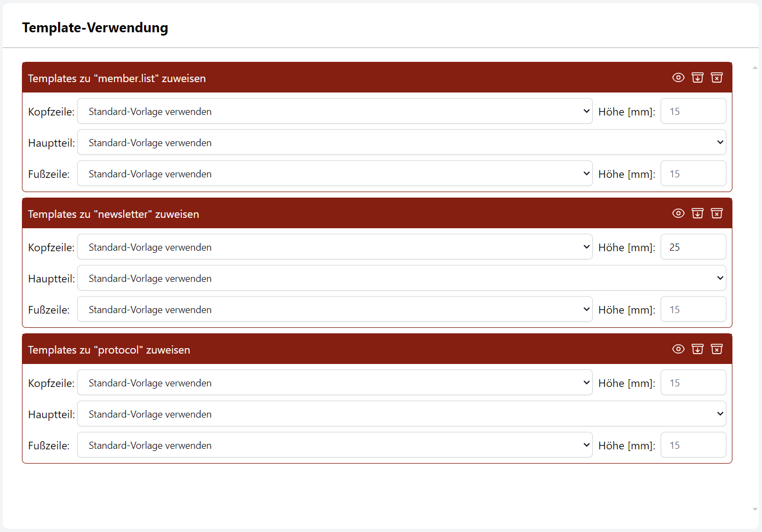Click archive-download icon in protocol header

coord(697,349)
